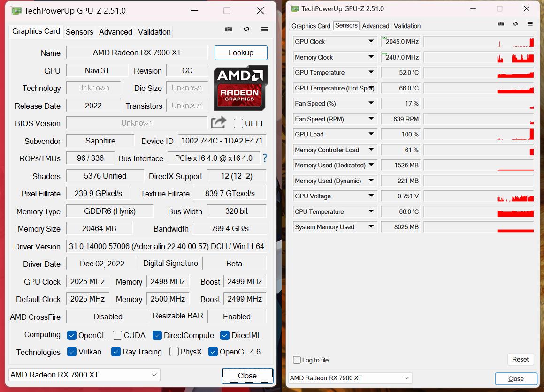
Task: Click the BIOS export share icon
Action: click(x=219, y=122)
